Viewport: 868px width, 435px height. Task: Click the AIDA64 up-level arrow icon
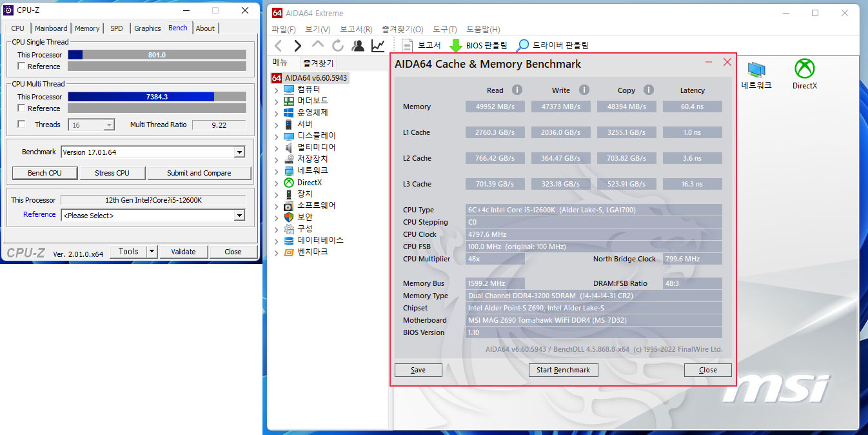pos(318,45)
